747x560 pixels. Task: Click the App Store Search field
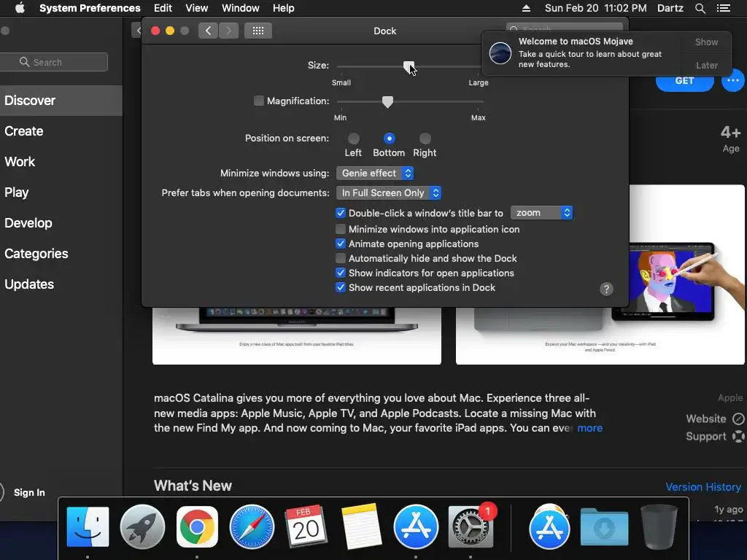53,63
